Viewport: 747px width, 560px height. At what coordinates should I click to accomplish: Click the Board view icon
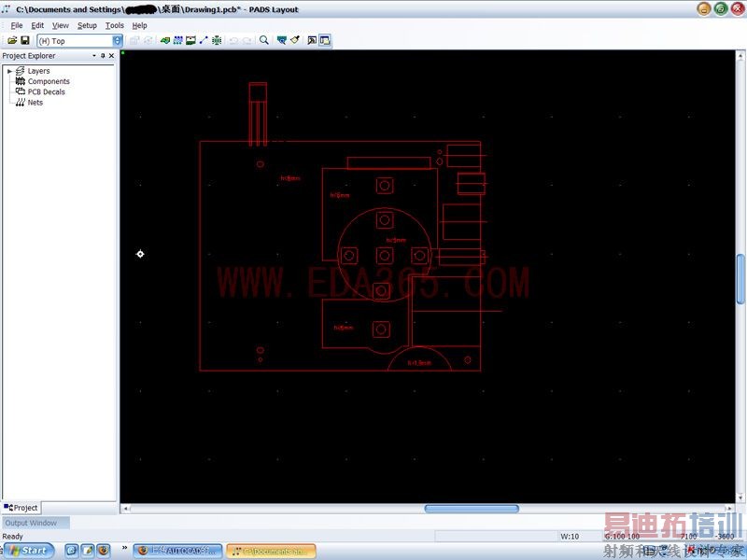click(x=282, y=41)
